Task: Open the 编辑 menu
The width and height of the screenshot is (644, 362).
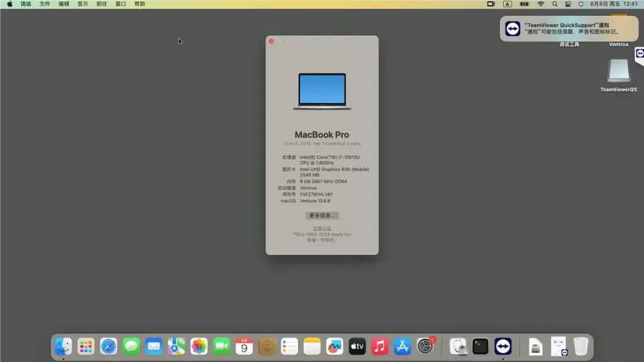Action: point(64,4)
